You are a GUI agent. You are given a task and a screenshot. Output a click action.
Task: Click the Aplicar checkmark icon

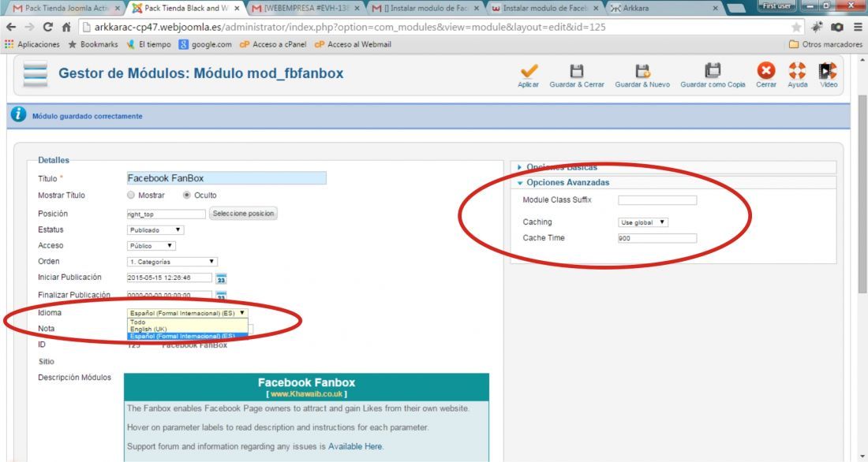[529, 71]
